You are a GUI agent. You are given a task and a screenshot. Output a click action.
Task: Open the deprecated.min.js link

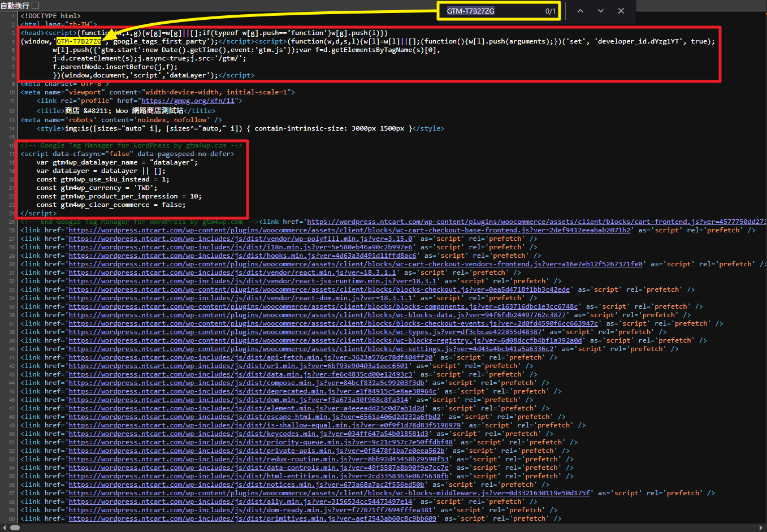[x=253, y=391]
